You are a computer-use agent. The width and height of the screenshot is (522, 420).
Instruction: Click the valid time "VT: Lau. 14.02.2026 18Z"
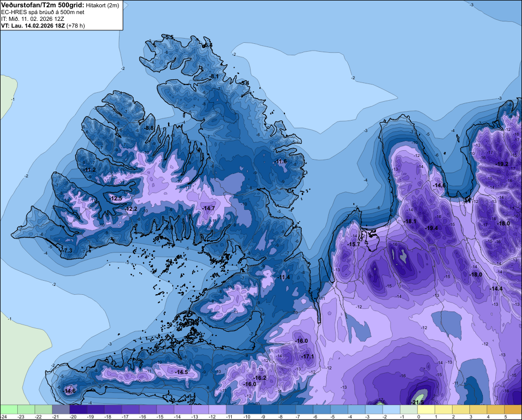33,26
